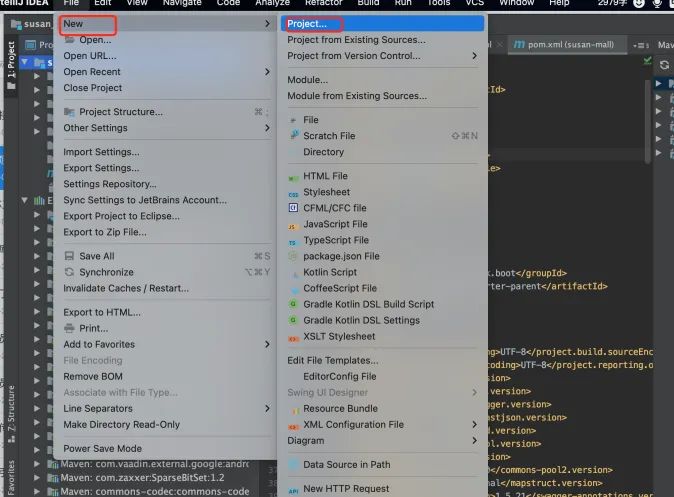Open the Favorites tool window stripe
The height and width of the screenshot is (497, 674).
[x=11, y=477]
